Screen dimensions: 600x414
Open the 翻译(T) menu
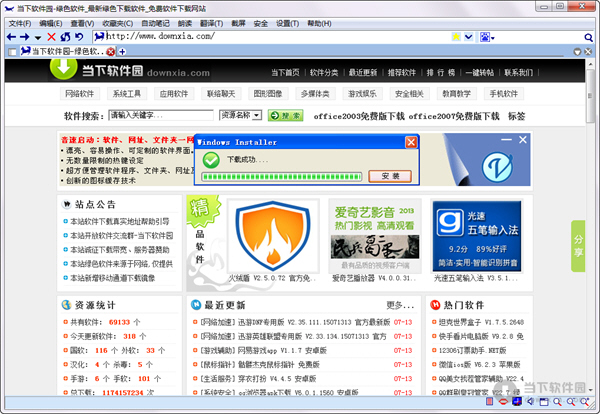coord(212,24)
